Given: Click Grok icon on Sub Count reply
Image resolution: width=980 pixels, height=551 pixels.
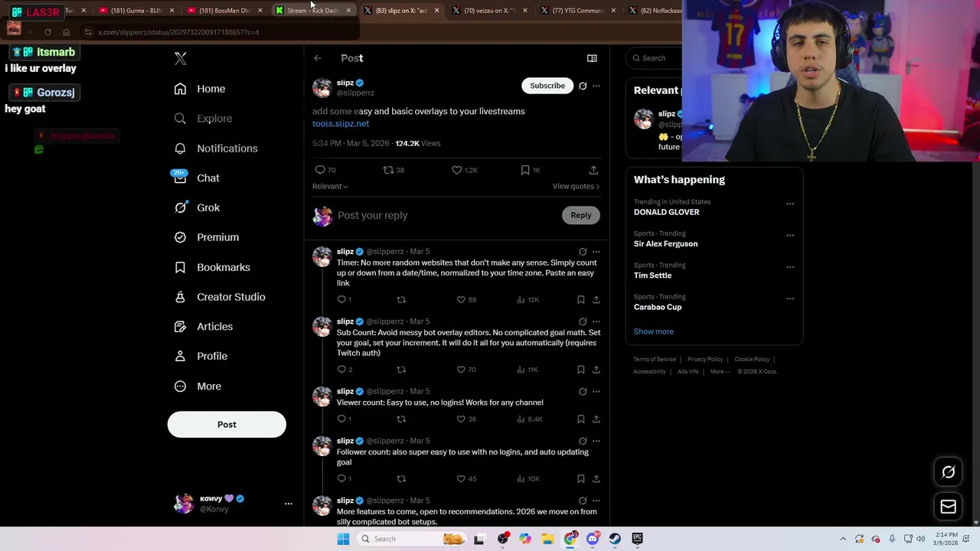Looking at the screenshot, I should pos(583,321).
